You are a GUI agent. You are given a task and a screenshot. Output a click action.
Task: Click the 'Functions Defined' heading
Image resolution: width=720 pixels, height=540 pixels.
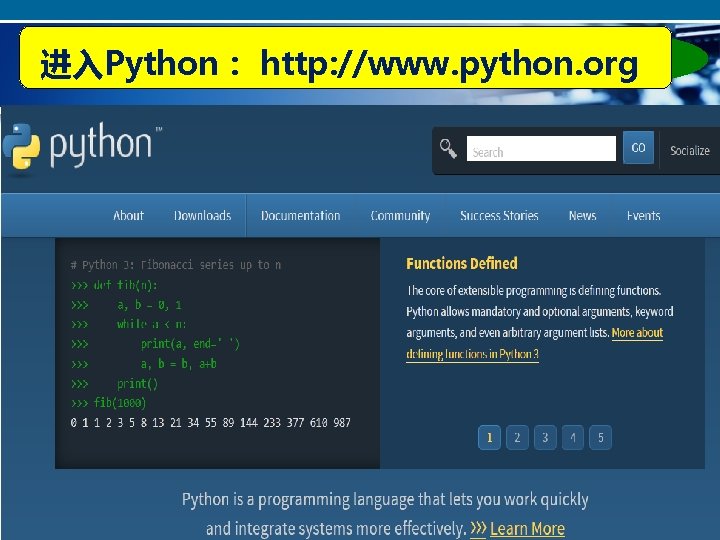coord(461,263)
